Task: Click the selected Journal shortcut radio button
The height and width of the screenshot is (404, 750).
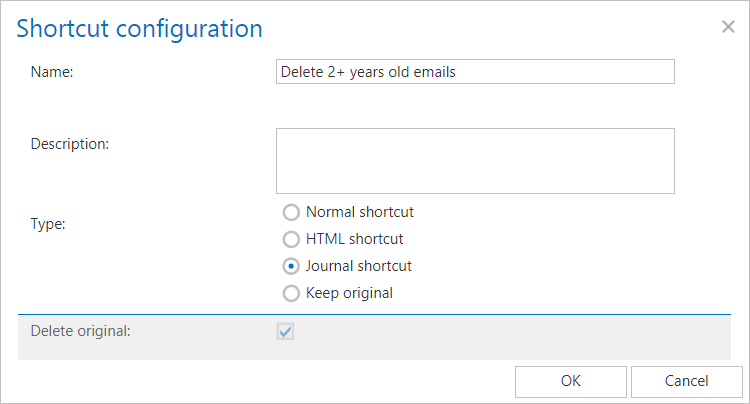Action: pos(291,266)
